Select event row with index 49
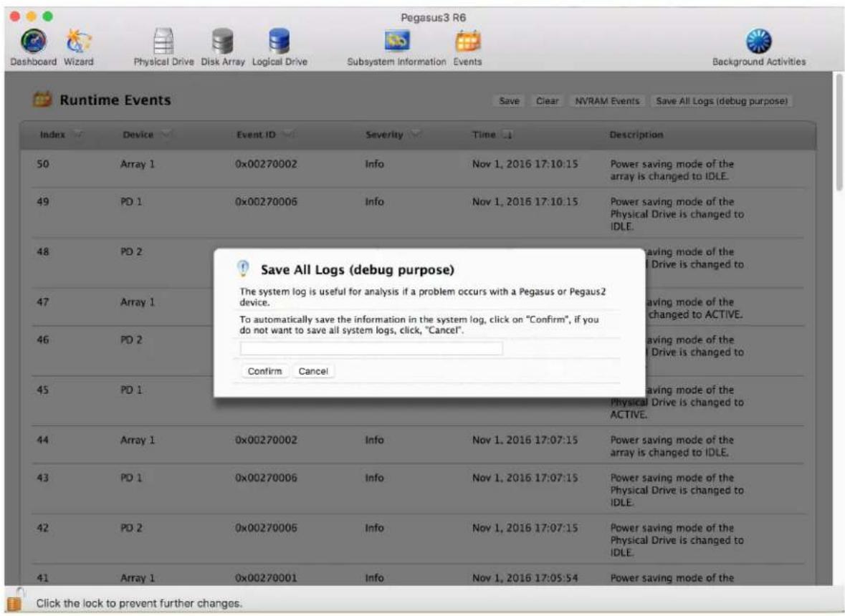The image size is (845, 616). 418,213
